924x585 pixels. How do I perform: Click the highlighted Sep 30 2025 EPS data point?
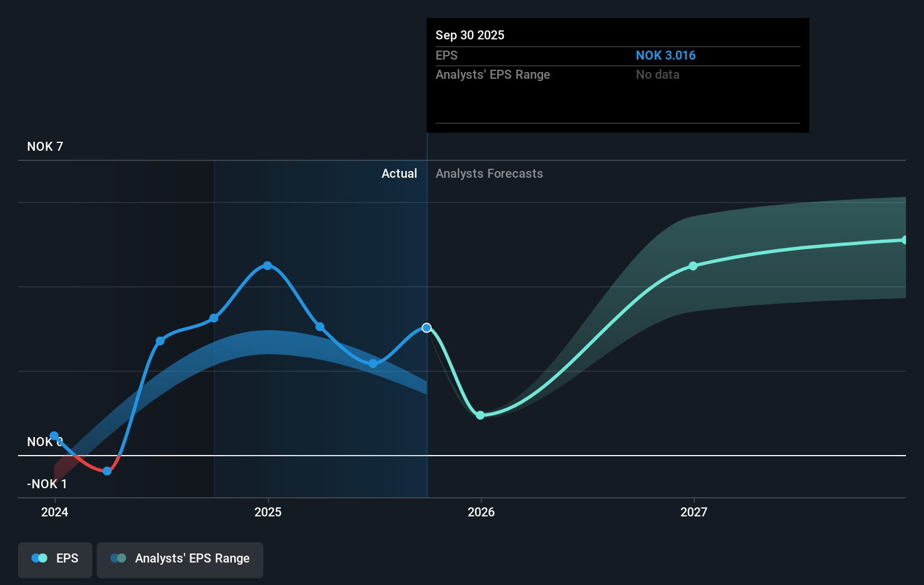pyautogui.click(x=427, y=328)
